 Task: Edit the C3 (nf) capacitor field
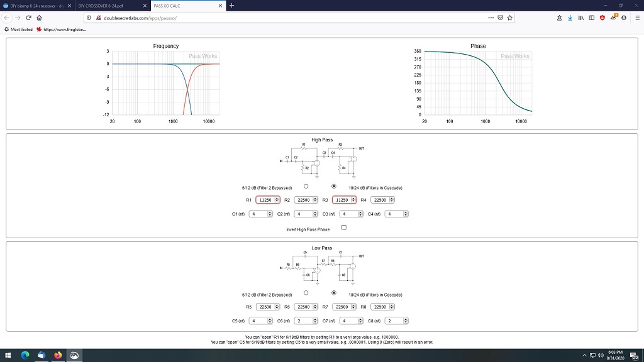(351, 214)
